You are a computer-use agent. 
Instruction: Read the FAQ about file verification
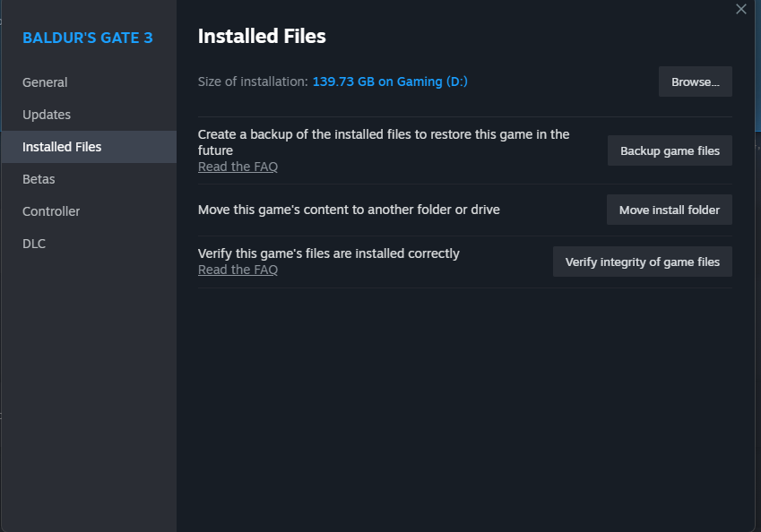click(238, 269)
